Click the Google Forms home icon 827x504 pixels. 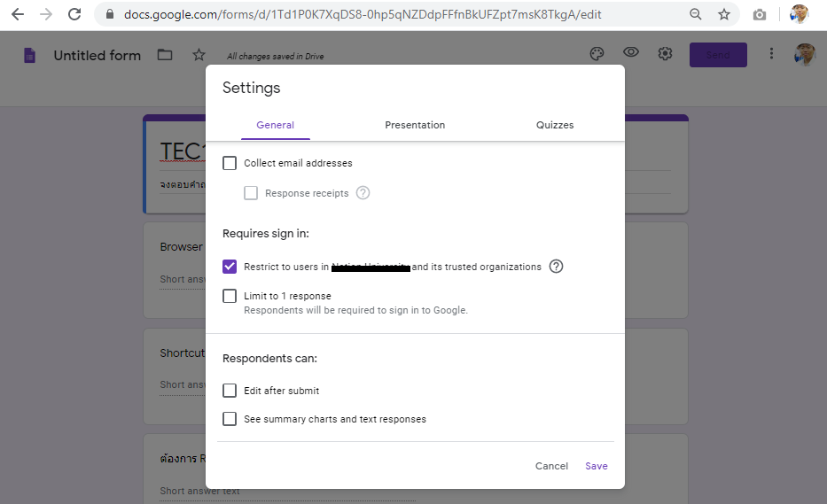[x=30, y=55]
